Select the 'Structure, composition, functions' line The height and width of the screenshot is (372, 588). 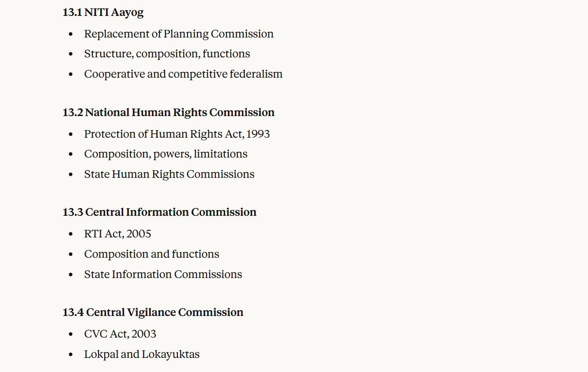click(167, 54)
